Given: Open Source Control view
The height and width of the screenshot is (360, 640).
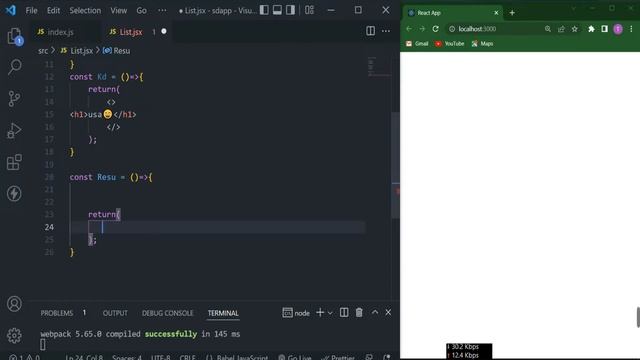Looking at the screenshot, I should [14, 98].
